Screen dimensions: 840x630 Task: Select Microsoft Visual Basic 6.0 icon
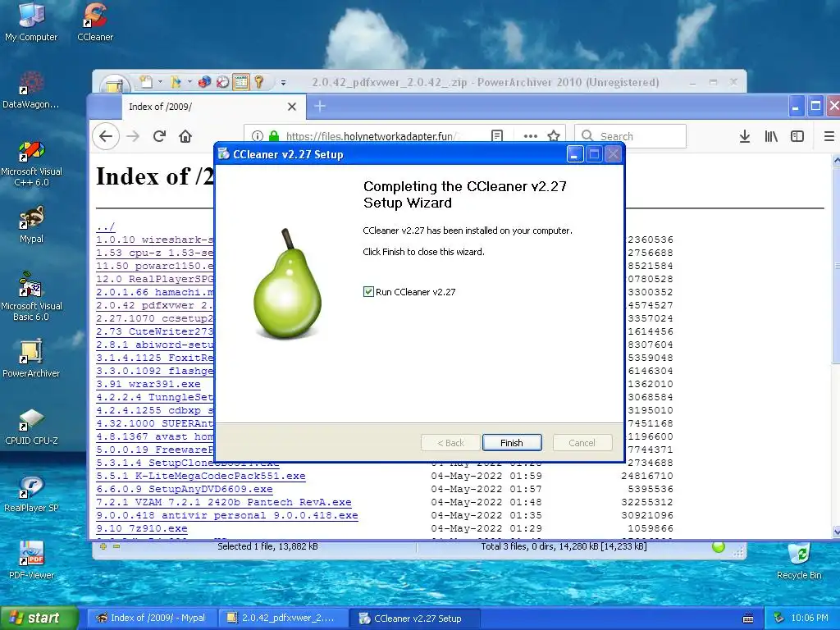coord(31,296)
